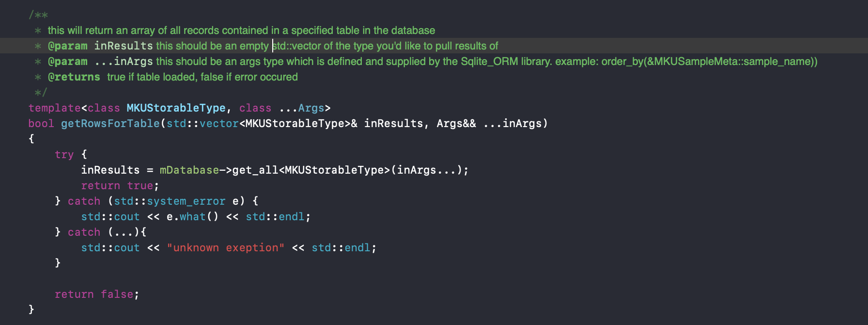
Task: Click the '...inArgs)' parameter in signature
Action: pos(515,123)
